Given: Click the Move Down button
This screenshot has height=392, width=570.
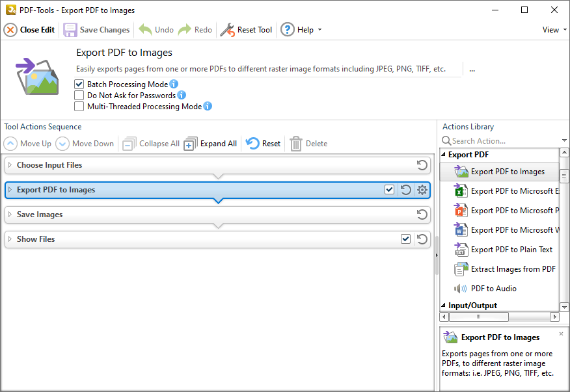Looking at the screenshot, I should 85,144.
